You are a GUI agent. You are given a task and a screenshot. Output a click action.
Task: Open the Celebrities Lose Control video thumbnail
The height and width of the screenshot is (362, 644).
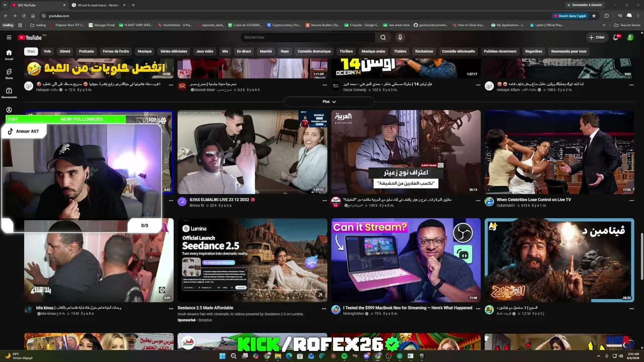click(x=559, y=152)
